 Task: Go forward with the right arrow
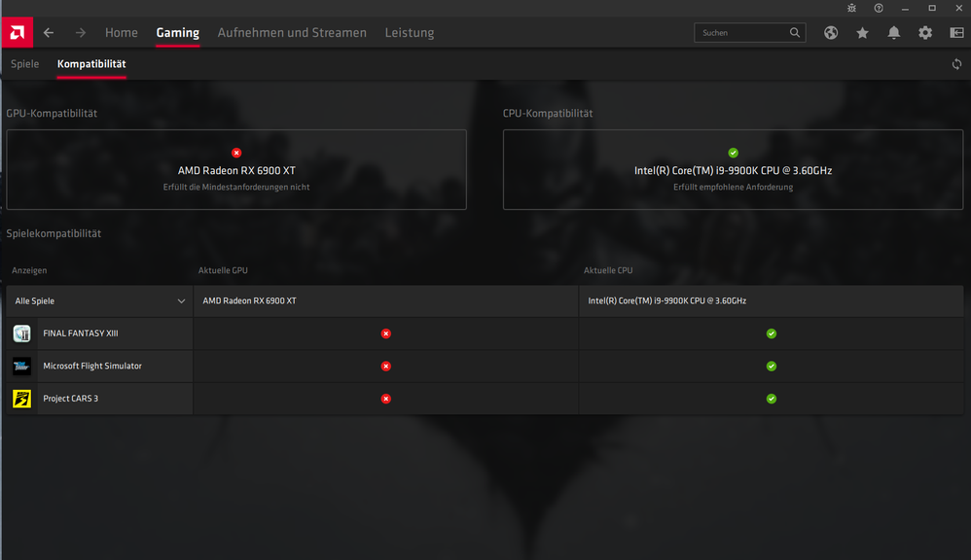point(81,33)
